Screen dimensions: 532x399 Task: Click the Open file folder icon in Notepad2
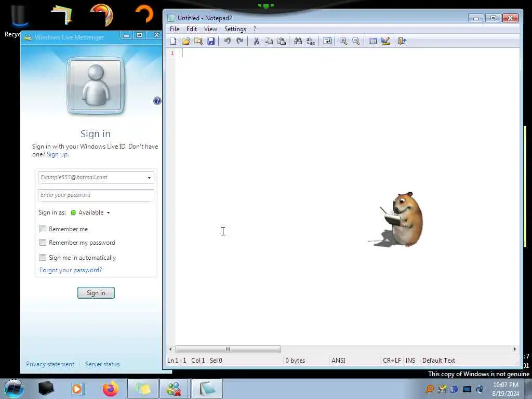pyautogui.click(x=186, y=41)
